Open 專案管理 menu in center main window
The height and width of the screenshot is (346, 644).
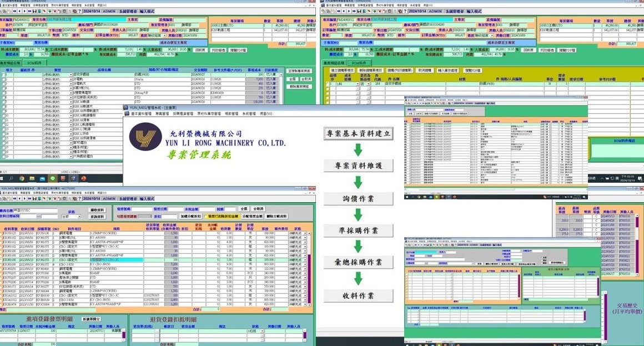(162, 114)
